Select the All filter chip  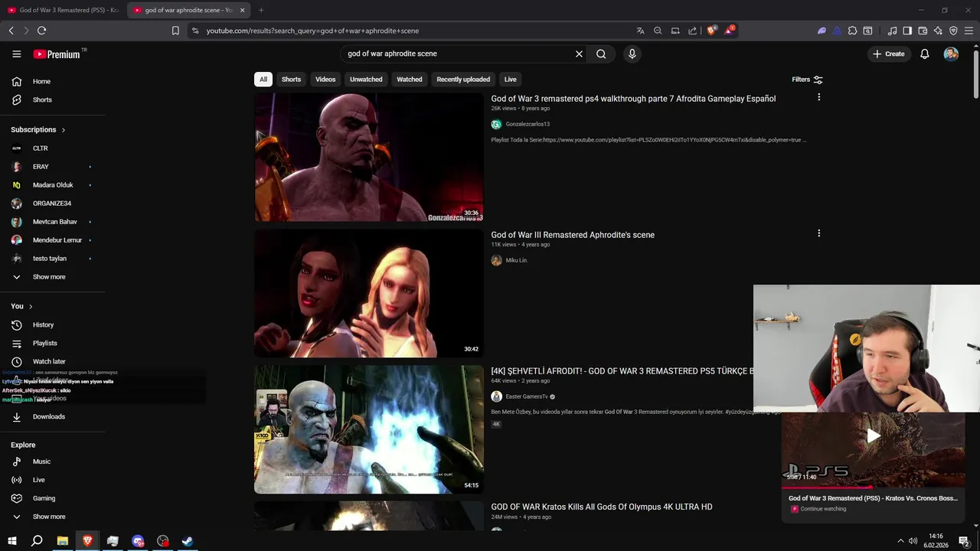pos(263,80)
